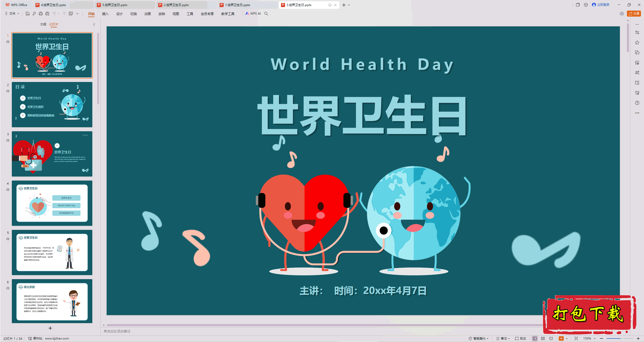Open slide transition icon in right sidebar

pyautogui.click(x=637, y=53)
